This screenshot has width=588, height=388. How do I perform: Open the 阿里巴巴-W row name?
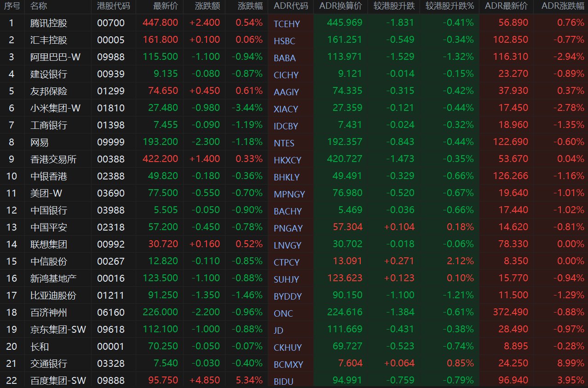55,57
